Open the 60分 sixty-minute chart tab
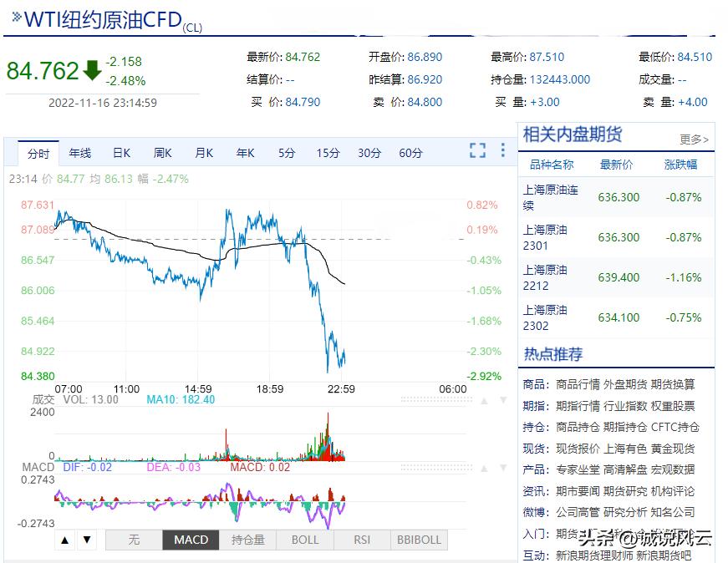Screen dimensions: 728x563 410,152
